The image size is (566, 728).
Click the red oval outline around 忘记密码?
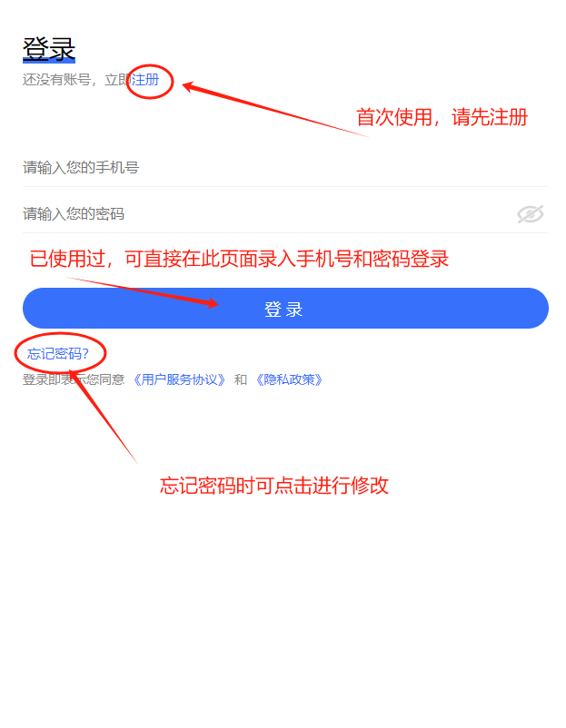(60, 353)
